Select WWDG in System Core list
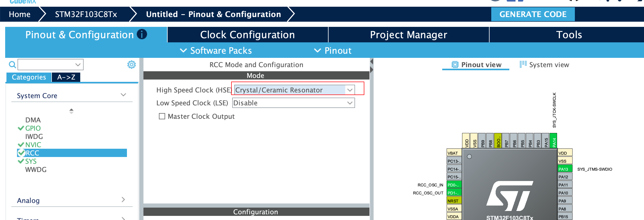 tap(36, 169)
